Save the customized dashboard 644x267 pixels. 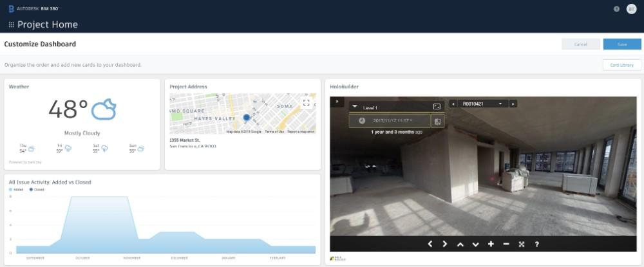622,44
